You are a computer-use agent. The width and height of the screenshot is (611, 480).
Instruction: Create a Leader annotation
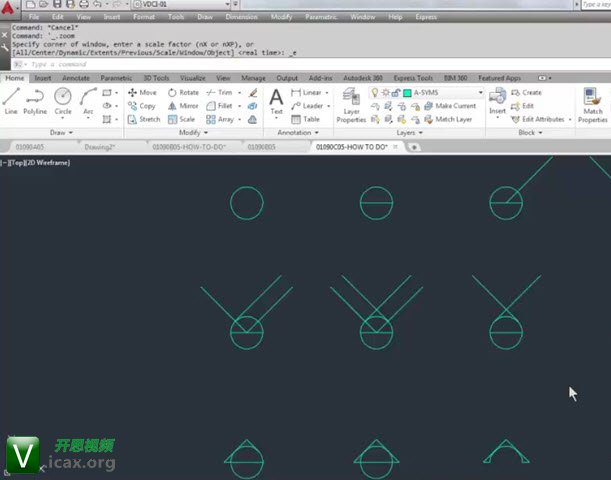pyautogui.click(x=307, y=106)
